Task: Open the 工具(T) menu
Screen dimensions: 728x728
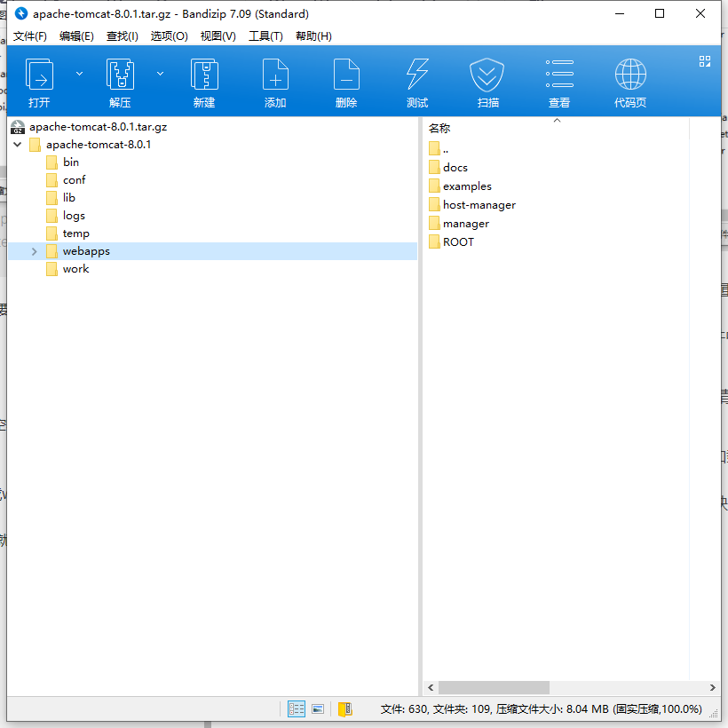Action: pos(265,36)
